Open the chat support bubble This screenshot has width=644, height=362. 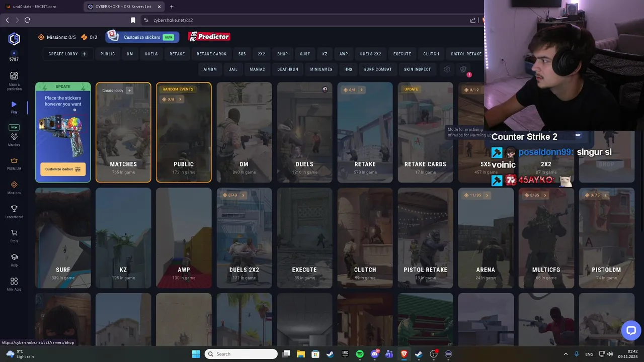point(631,331)
